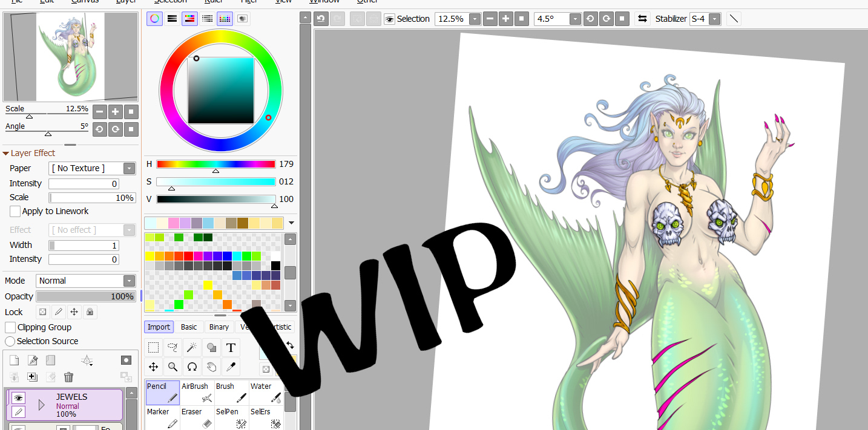Open the Stabilizer S-4 dropdown
Screen dimensions: 868x430
[715, 19]
